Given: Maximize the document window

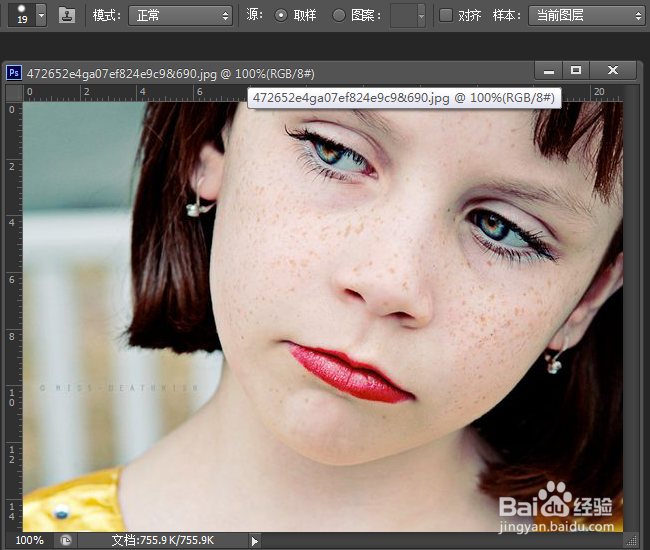Looking at the screenshot, I should (x=576, y=70).
